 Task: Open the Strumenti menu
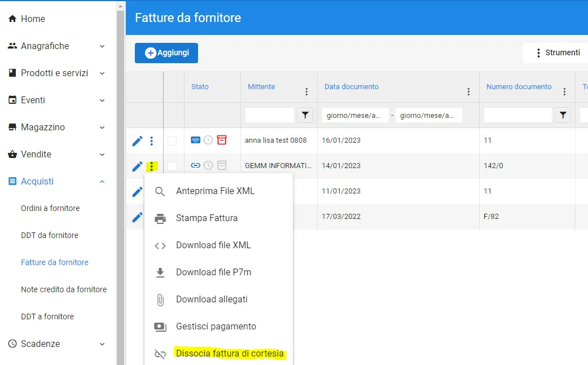pos(558,53)
